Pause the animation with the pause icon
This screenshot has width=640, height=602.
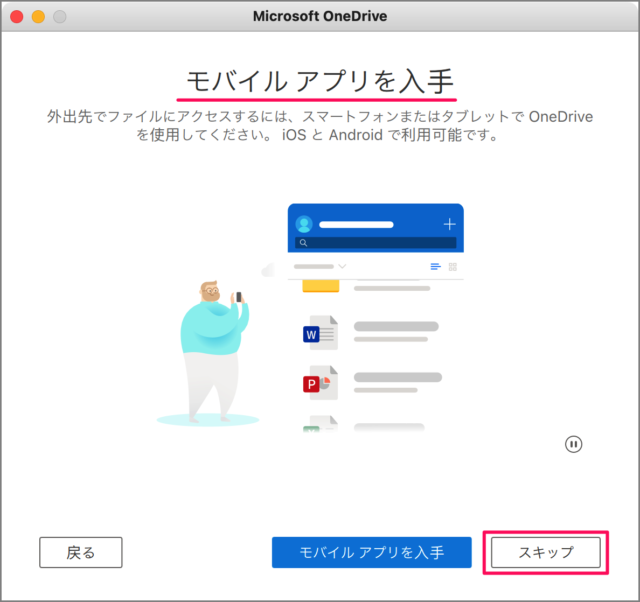coord(573,444)
